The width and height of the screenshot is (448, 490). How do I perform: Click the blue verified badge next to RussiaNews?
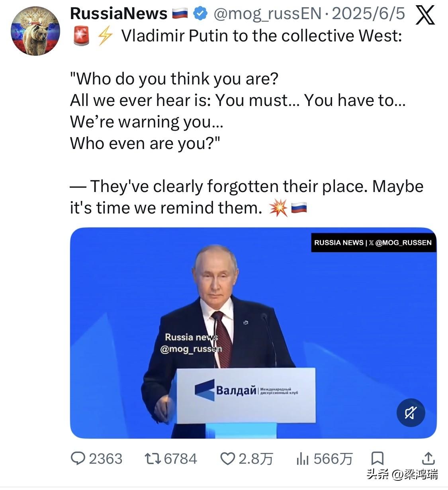(x=200, y=13)
